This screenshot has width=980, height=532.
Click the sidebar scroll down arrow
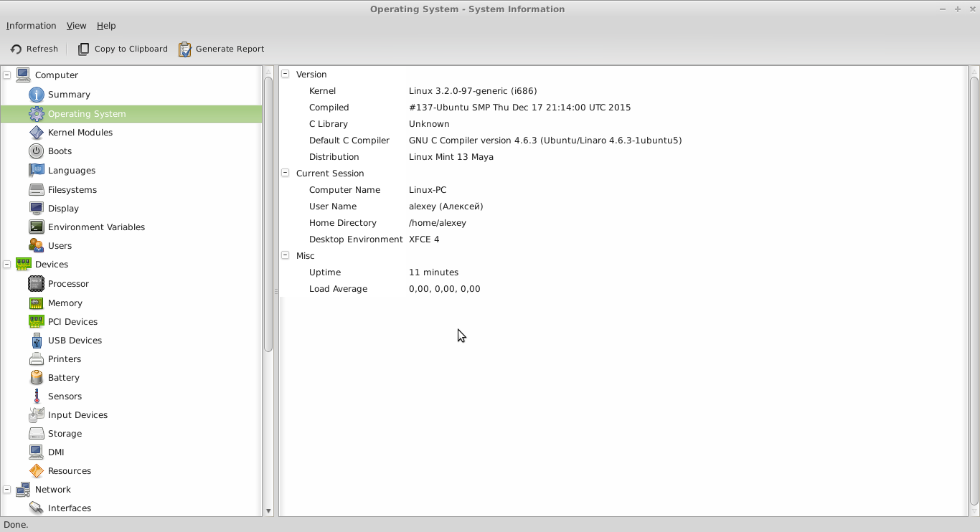pyautogui.click(x=268, y=511)
